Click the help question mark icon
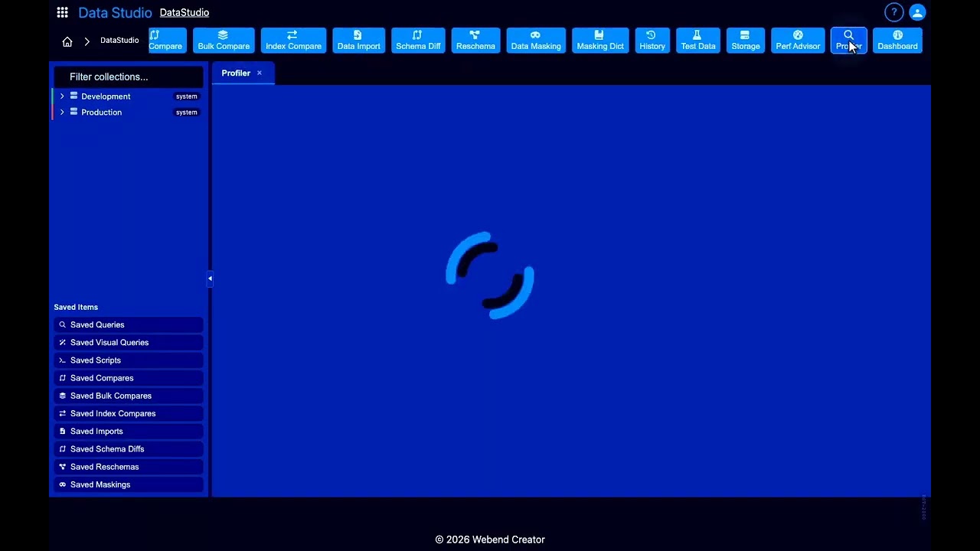Viewport: 980px width, 551px height. point(893,12)
